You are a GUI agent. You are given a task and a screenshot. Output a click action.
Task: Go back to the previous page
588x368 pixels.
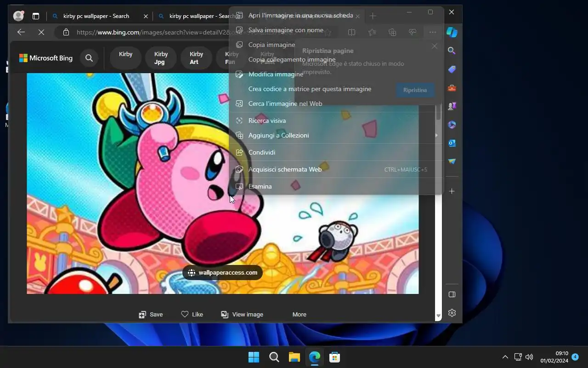(21, 32)
